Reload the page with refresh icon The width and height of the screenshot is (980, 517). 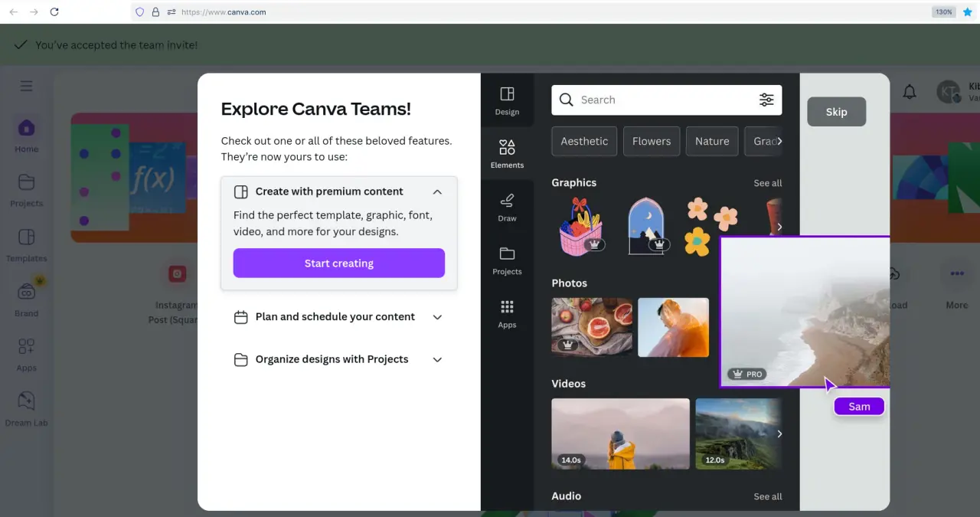click(x=54, y=12)
